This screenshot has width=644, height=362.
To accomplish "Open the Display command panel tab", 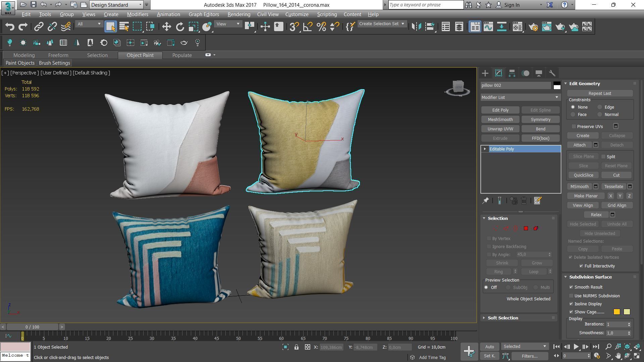I will click(539, 73).
